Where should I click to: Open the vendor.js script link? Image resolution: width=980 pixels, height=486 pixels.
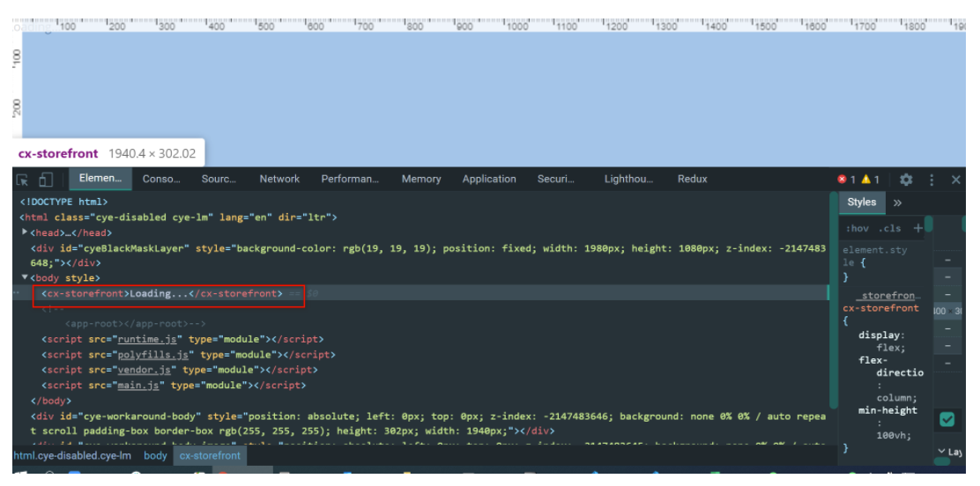pyautogui.click(x=144, y=370)
